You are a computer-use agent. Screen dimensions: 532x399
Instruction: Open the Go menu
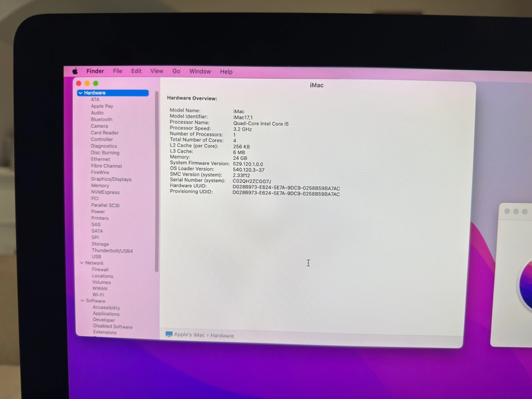[x=176, y=71]
